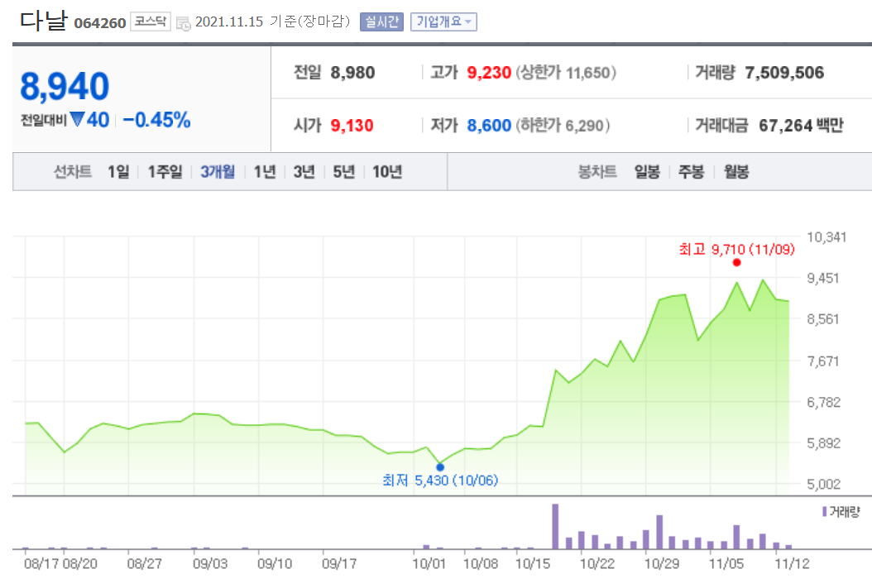This screenshot has height=588, width=872.
Task: Click the 5,002 price axis label
Action: (x=824, y=484)
